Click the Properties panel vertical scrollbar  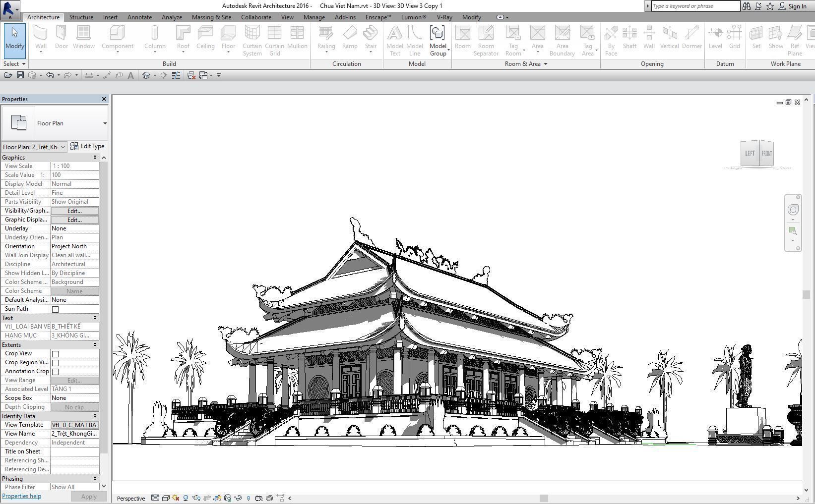pyautogui.click(x=104, y=307)
